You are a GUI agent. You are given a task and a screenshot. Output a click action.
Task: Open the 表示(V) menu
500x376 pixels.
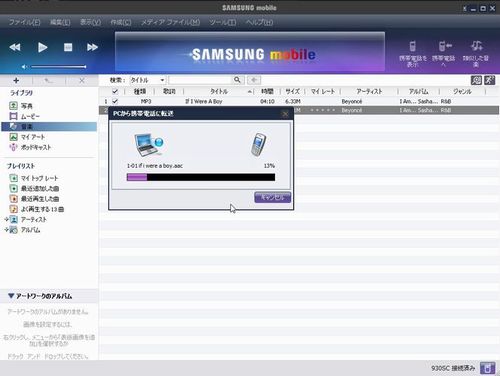tap(90, 22)
